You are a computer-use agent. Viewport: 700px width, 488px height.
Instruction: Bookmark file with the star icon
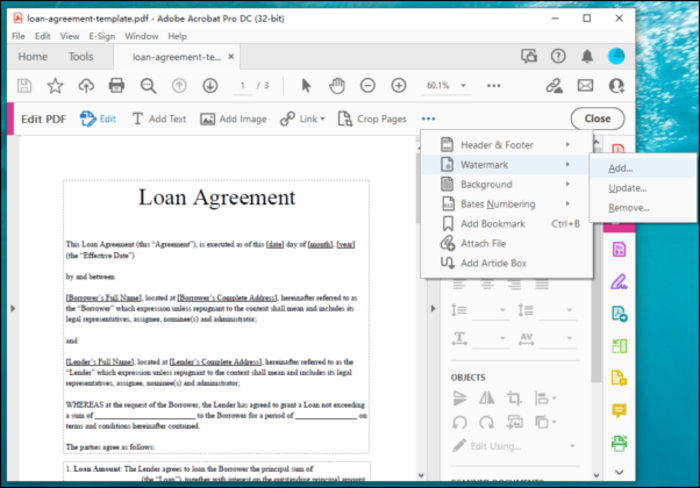coord(55,86)
